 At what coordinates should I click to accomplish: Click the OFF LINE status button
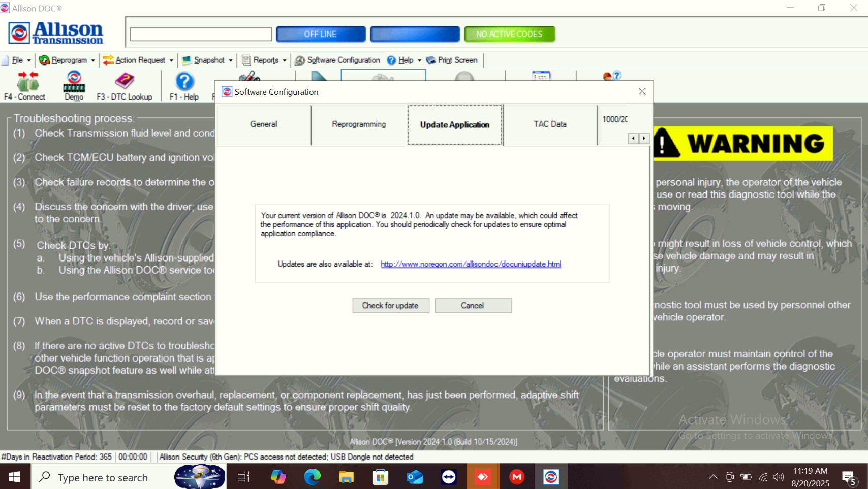[321, 34]
